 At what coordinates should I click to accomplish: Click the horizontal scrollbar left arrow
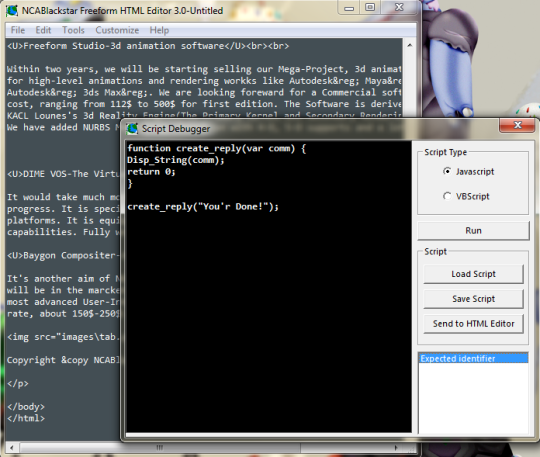[12, 448]
